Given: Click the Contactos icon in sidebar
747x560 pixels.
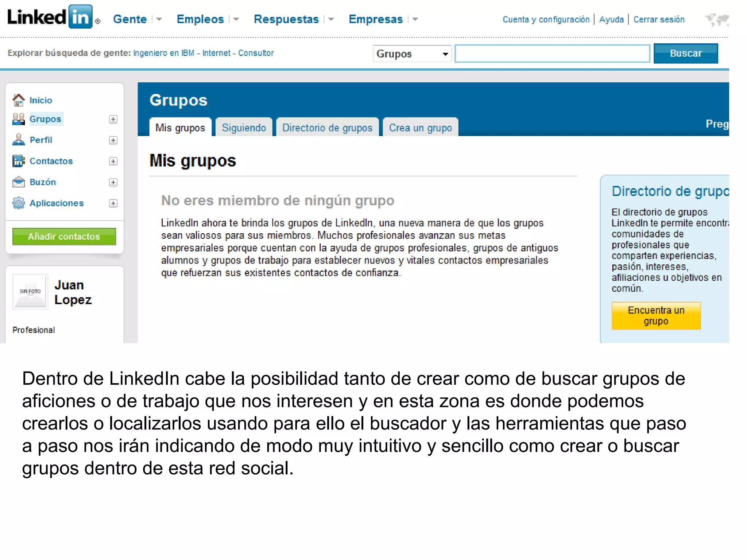Looking at the screenshot, I should tap(19, 161).
